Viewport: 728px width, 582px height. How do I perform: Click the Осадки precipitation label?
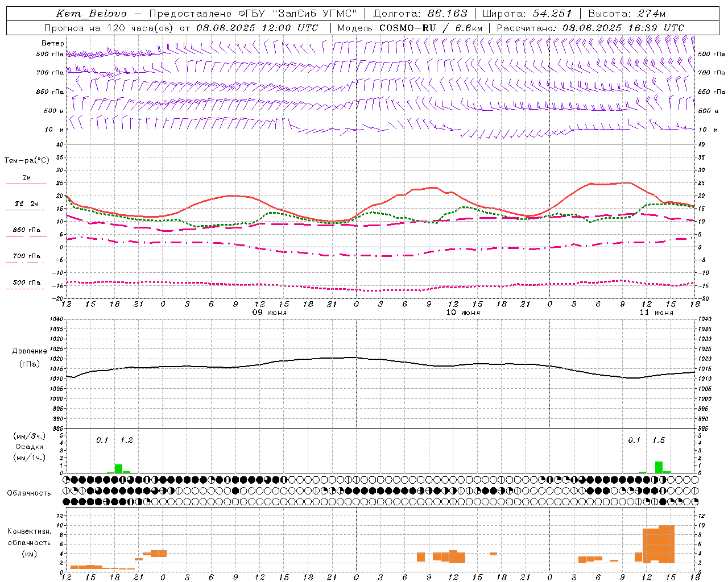(29, 447)
